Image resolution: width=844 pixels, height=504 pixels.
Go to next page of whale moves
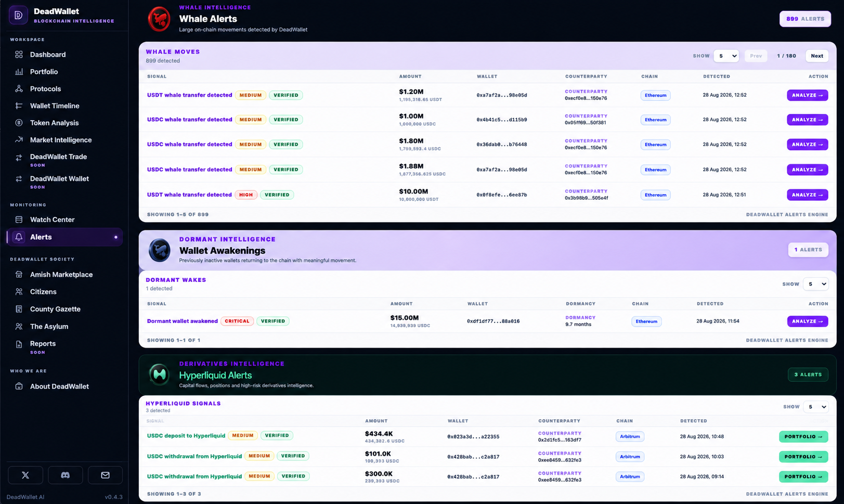[x=817, y=56]
